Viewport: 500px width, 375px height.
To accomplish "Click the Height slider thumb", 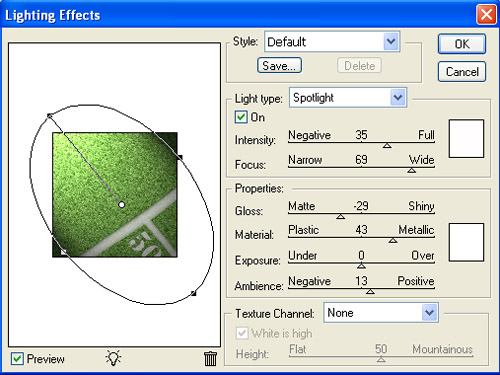I will (381, 359).
